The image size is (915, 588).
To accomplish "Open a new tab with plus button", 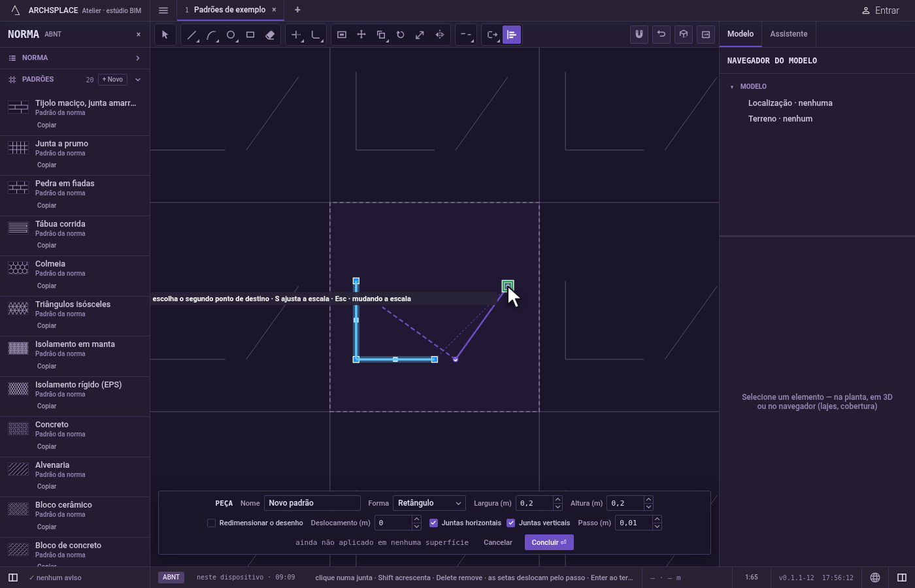I will (297, 10).
